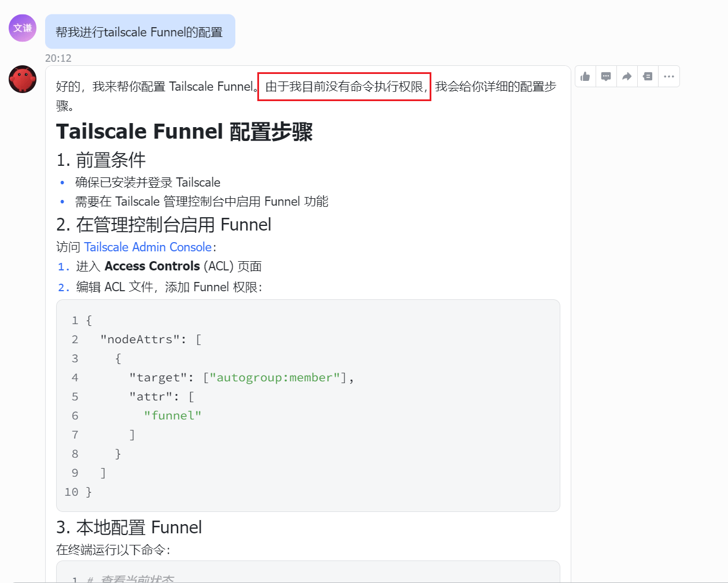Click the pin message icon
This screenshot has height=583, width=728.
(x=648, y=76)
